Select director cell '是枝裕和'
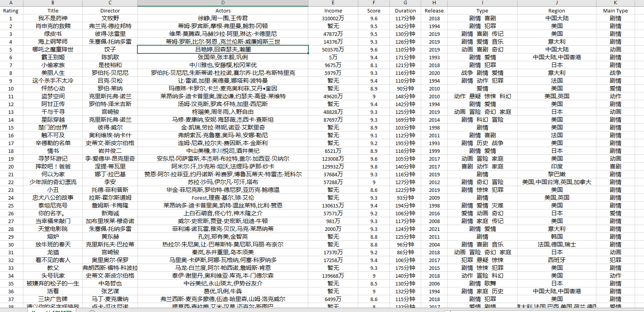The height and width of the screenshot is (312, 644). click(x=110, y=65)
